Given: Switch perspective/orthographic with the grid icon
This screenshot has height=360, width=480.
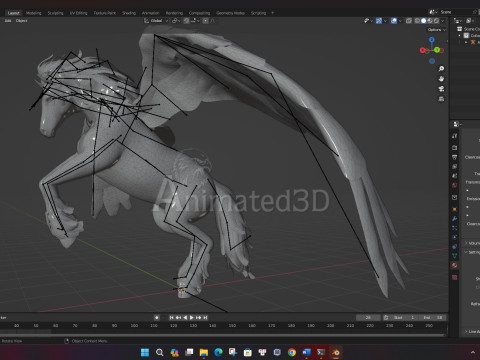Looking at the screenshot, I should click(441, 99).
